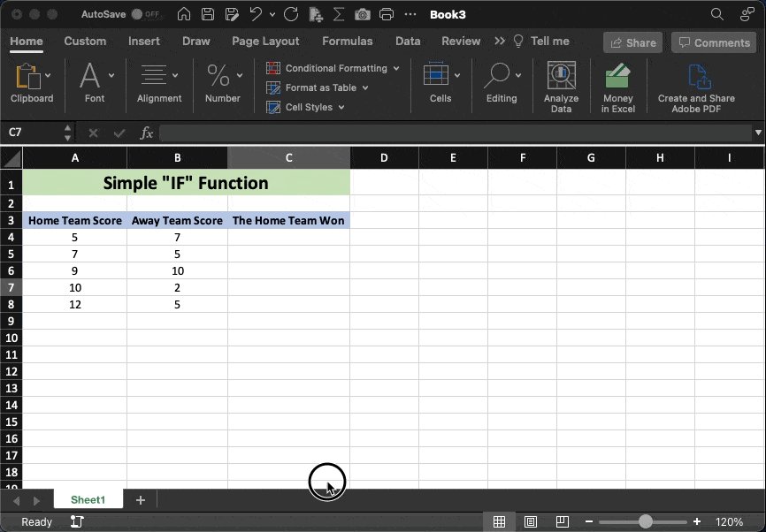Click the Home icon in the title bar

[x=184, y=14]
